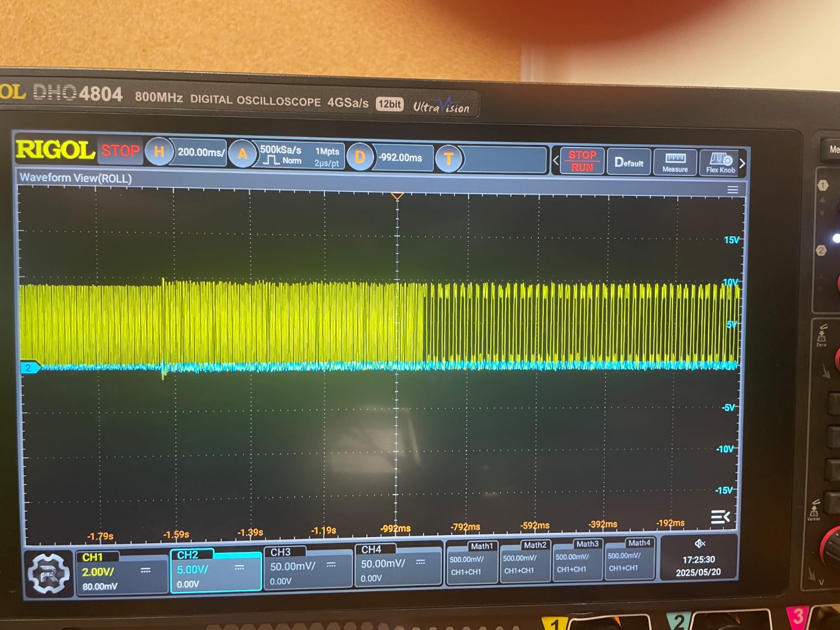Tap the 200.00ms/ timebase value
Image resolution: width=840 pixels, height=630 pixels.
[x=200, y=152]
